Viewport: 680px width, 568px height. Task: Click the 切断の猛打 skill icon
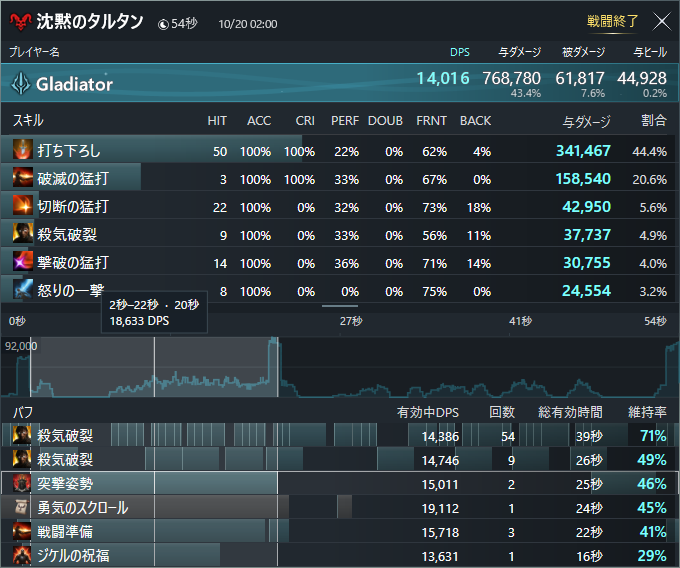pos(23,206)
